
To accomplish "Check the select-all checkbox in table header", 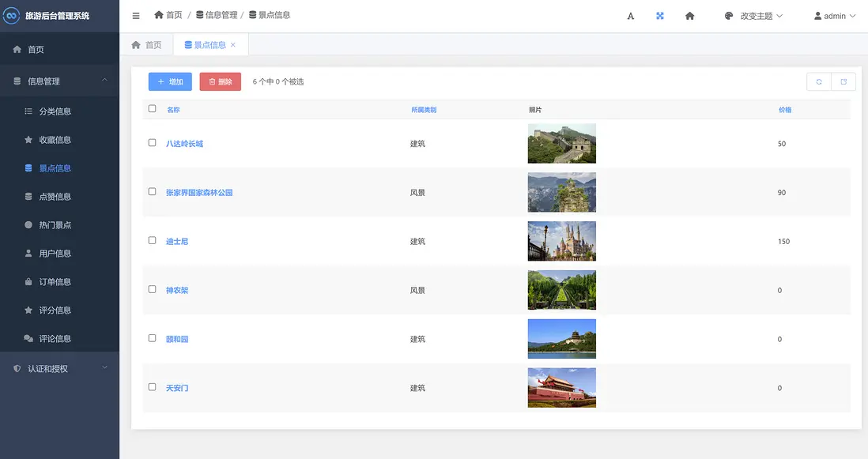I will point(153,109).
